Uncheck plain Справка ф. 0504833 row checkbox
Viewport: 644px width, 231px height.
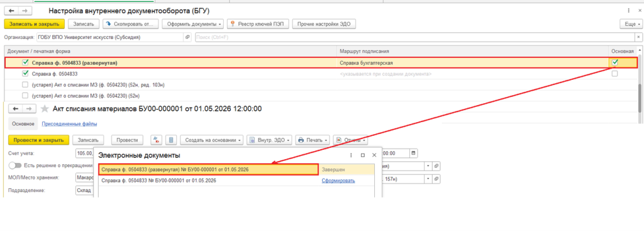[25, 74]
